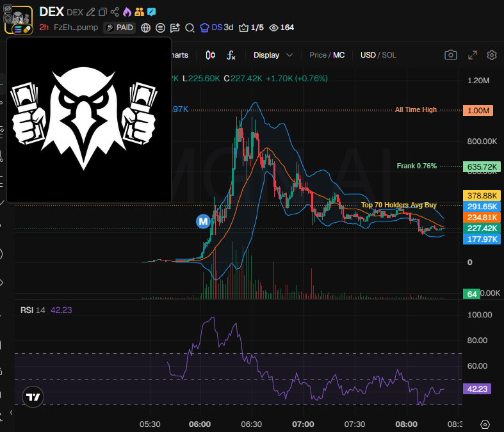Click the small chef hat badge on avatar
This screenshot has width=504, height=432.
tap(8, 19)
